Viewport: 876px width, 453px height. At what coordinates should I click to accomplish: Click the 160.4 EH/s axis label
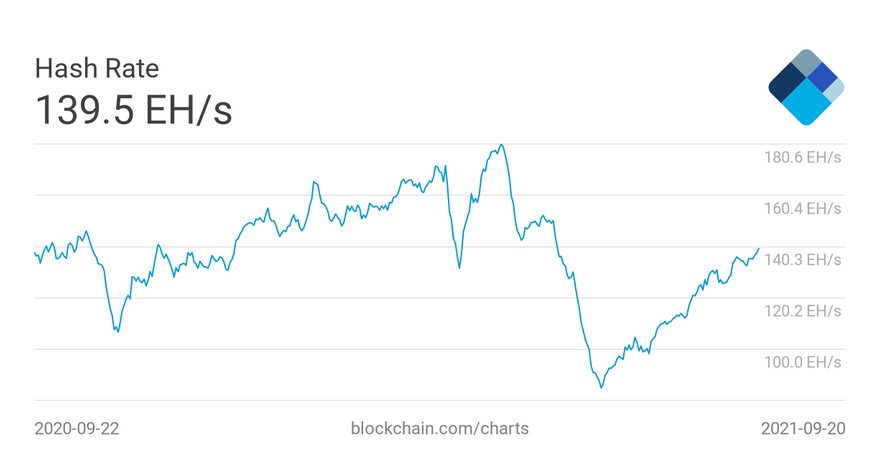802,208
